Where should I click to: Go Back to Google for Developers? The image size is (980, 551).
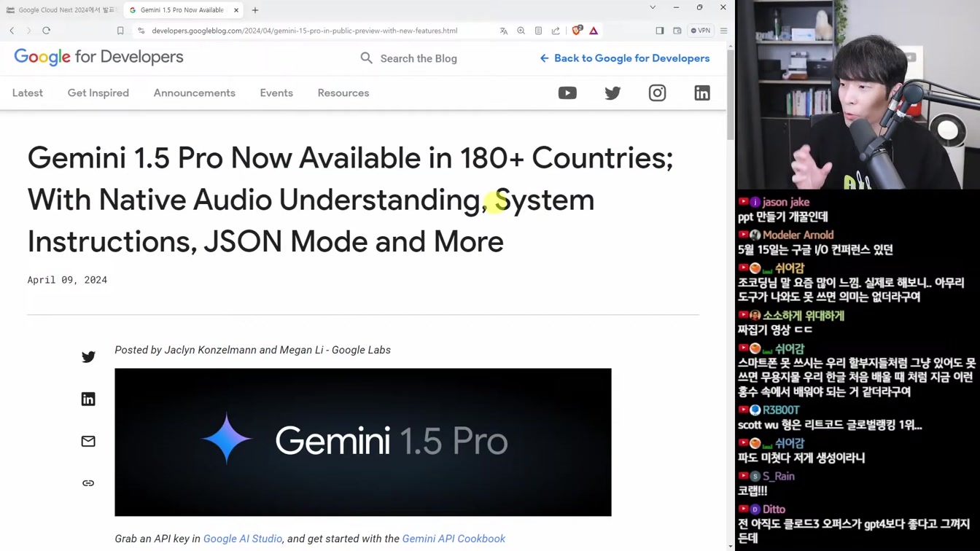pos(625,58)
